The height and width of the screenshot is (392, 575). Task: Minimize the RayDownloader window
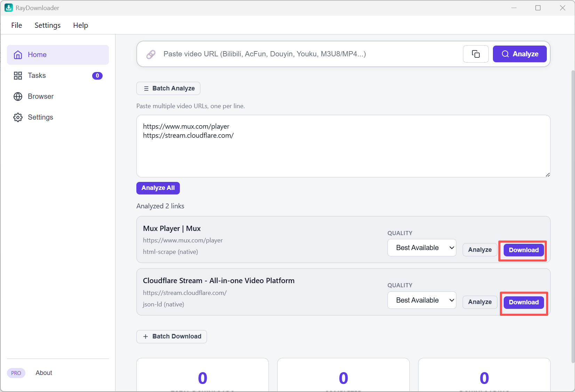point(514,8)
